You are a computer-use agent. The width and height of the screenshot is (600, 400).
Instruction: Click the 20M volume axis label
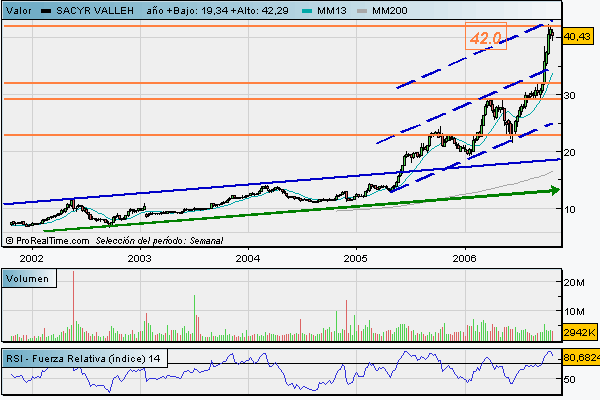[x=574, y=282]
